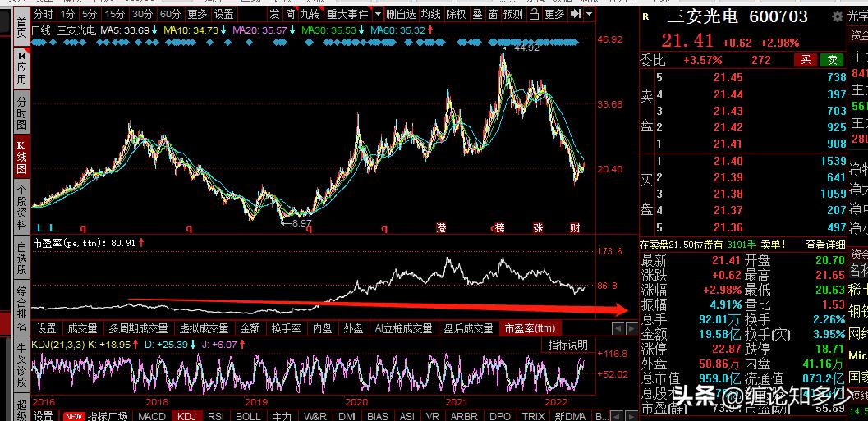Open the 分时图 sidebar tab
The height and width of the screenshot is (421, 868).
[x=21, y=113]
